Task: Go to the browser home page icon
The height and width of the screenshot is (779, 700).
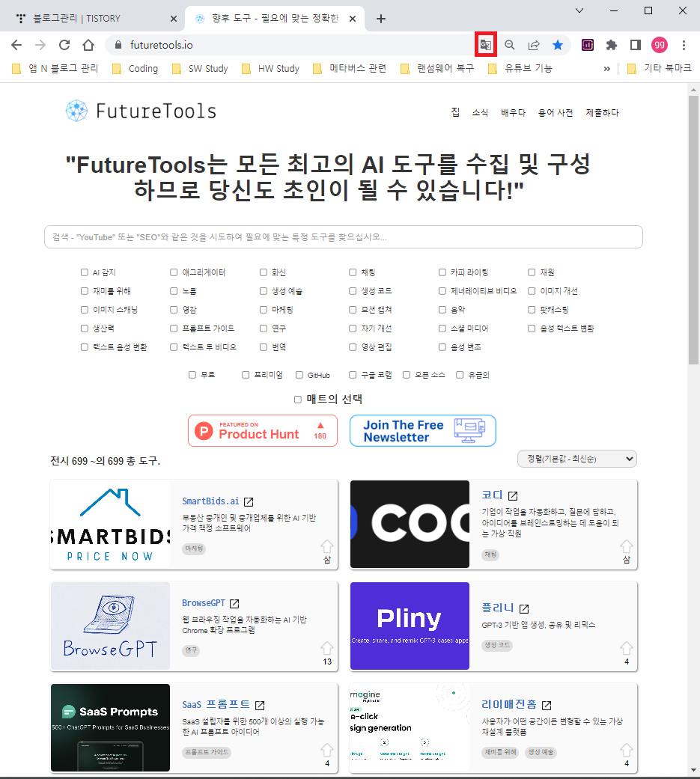Action: [x=88, y=45]
